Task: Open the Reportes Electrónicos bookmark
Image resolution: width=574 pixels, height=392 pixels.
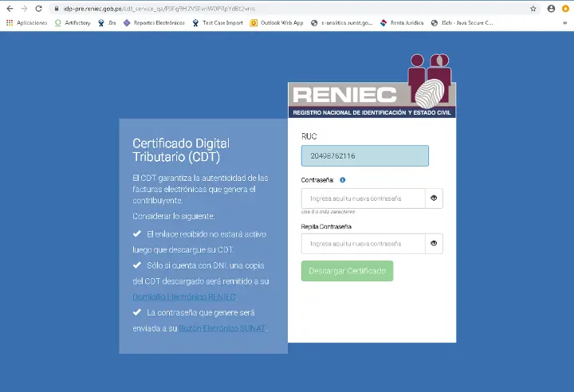Action: (x=154, y=23)
